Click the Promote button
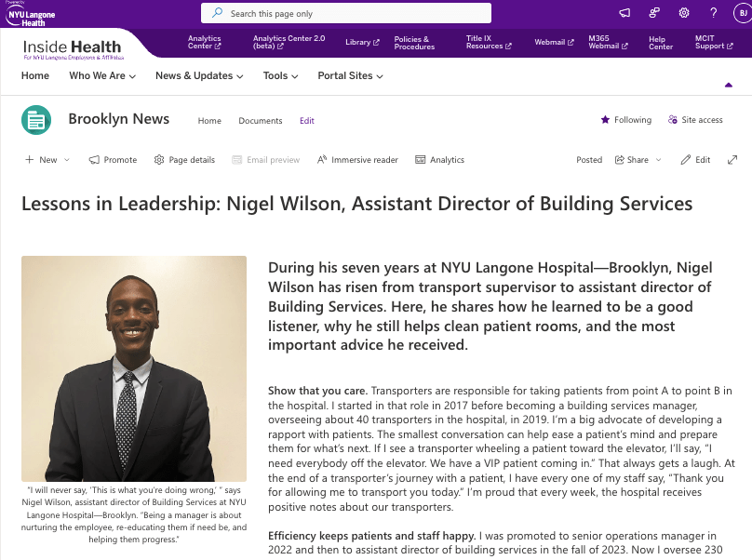This screenshot has width=752, height=560. [x=114, y=160]
